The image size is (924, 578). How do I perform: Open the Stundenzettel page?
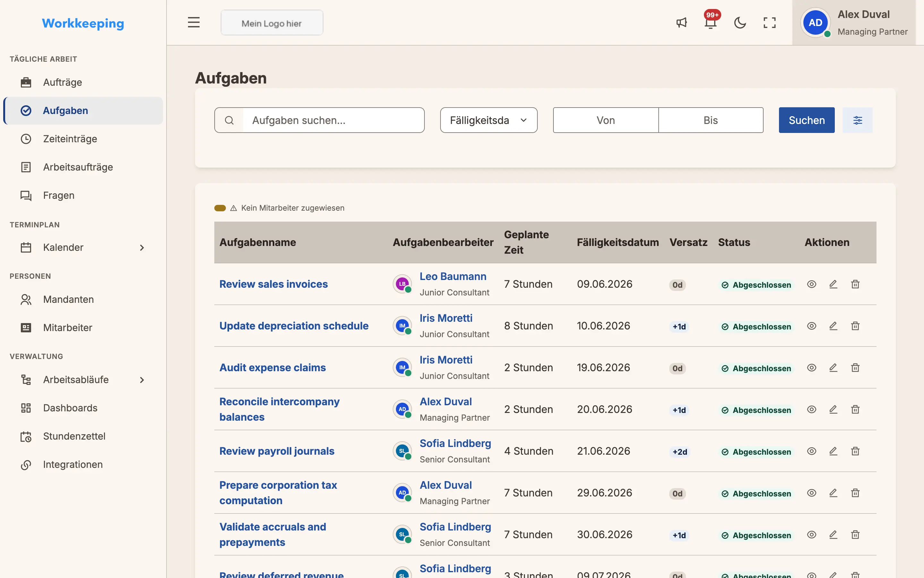[83, 436]
